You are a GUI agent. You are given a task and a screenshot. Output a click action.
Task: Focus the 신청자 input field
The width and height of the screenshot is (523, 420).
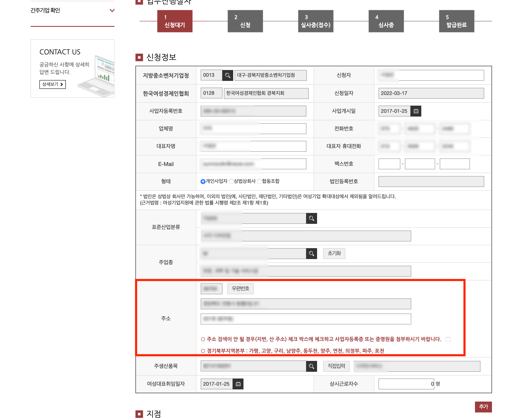[431, 75]
